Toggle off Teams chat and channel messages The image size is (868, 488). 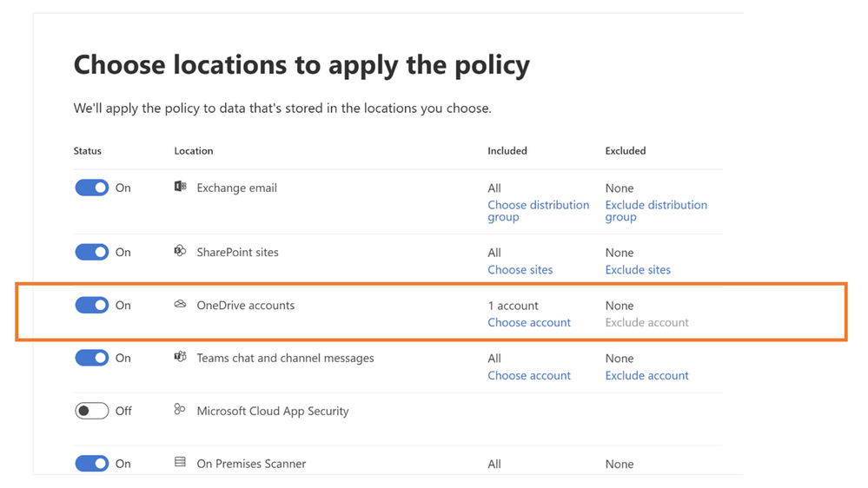(91, 358)
